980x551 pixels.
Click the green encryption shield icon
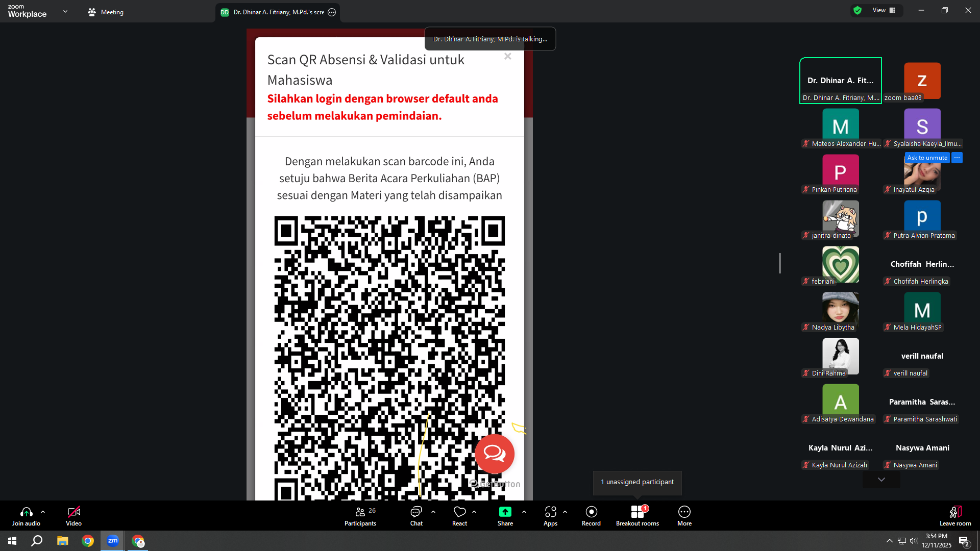click(857, 10)
